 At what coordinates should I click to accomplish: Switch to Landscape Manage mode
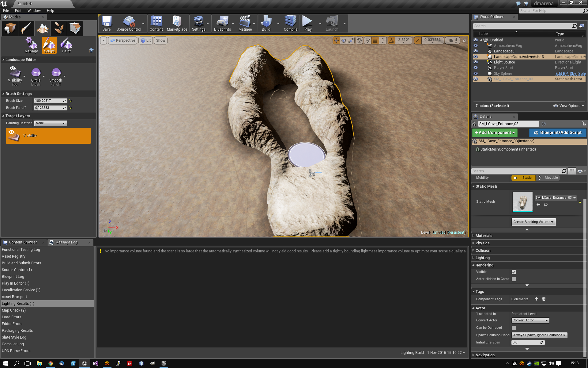click(x=31, y=45)
